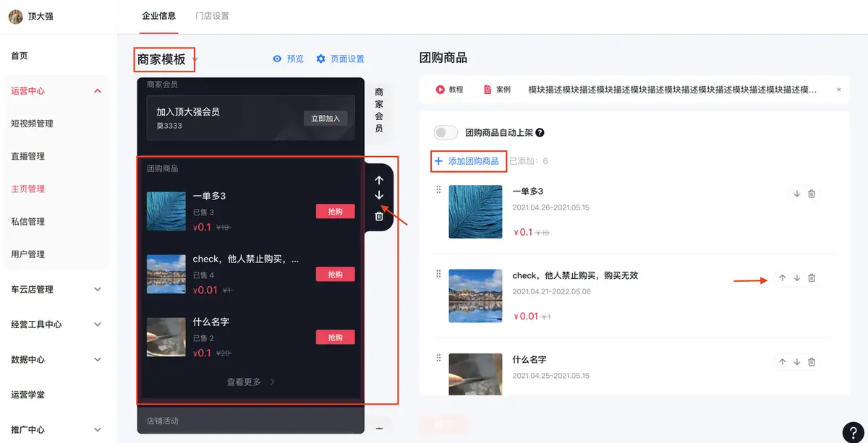Click help question mark next to 团购商品自动上架

coord(540,133)
